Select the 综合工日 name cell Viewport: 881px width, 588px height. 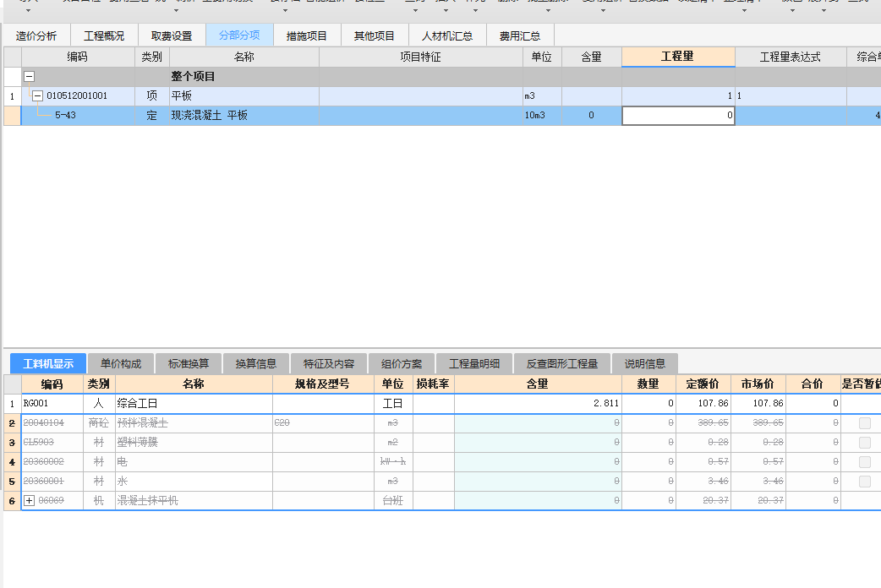click(194, 403)
